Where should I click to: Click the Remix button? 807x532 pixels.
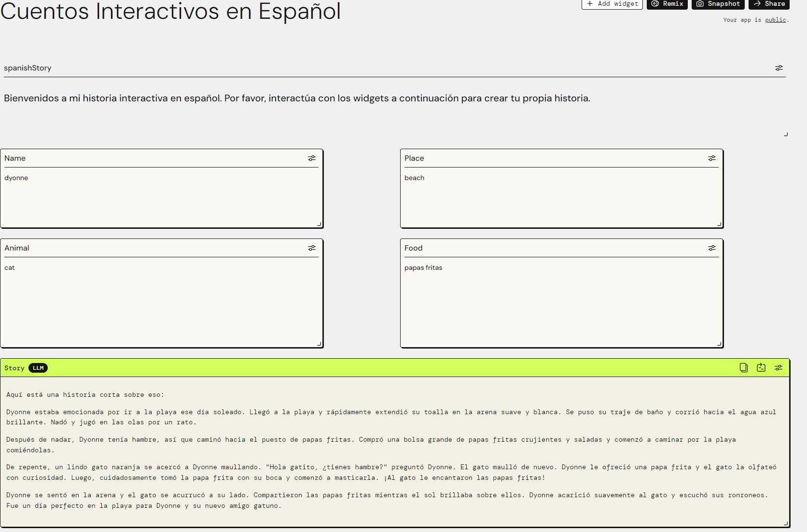pyautogui.click(x=667, y=4)
